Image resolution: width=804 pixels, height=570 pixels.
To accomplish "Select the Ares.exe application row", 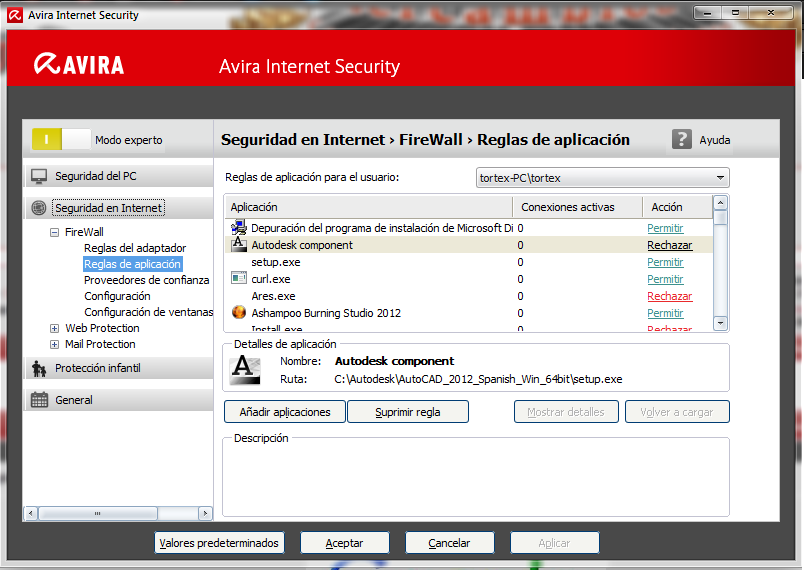I will (x=469, y=296).
